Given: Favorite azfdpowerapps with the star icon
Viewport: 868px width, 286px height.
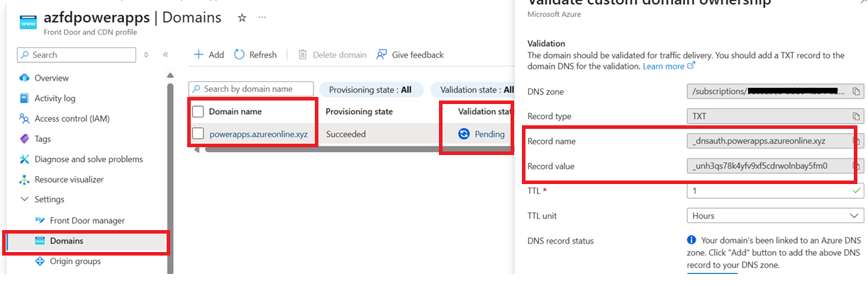Looking at the screenshot, I should coord(242,18).
